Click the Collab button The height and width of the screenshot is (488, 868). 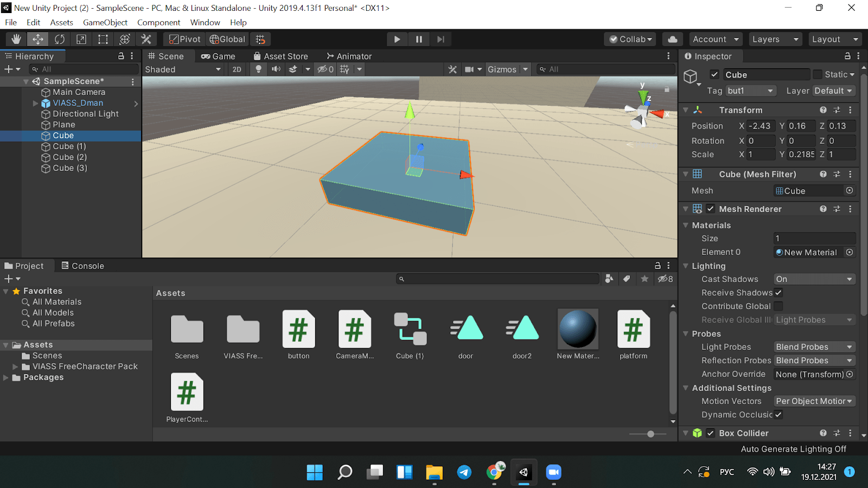(x=630, y=39)
